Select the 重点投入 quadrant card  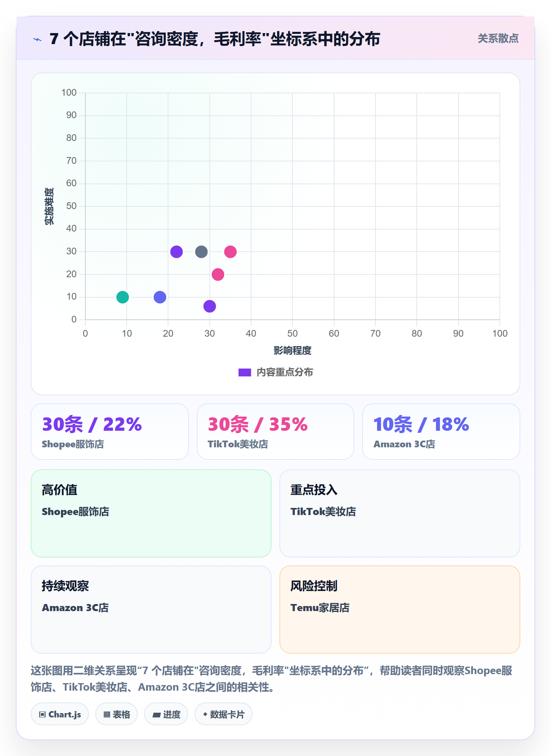(400, 513)
